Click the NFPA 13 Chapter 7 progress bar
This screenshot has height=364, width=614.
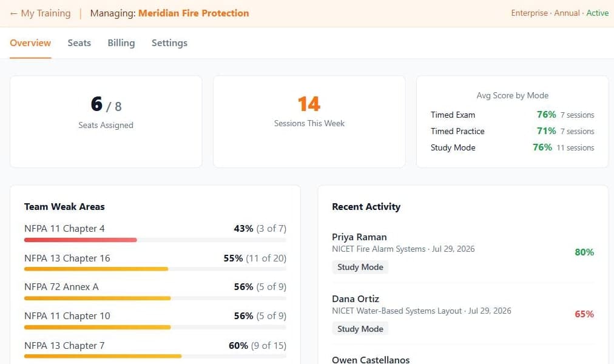tap(155, 356)
